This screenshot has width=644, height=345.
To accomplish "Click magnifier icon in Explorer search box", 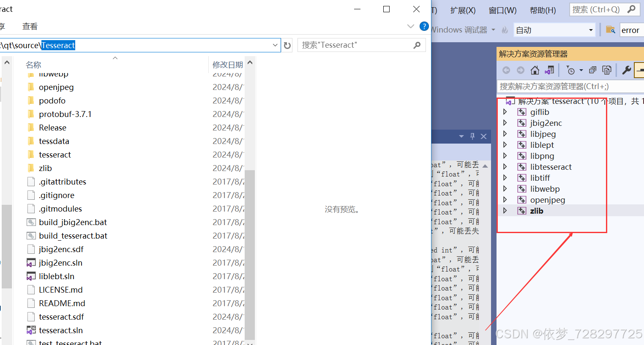I will click(x=417, y=45).
